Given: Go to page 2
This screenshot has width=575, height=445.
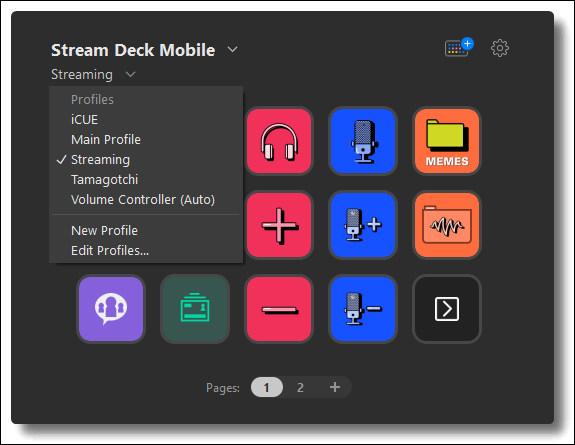Looking at the screenshot, I should point(300,387).
